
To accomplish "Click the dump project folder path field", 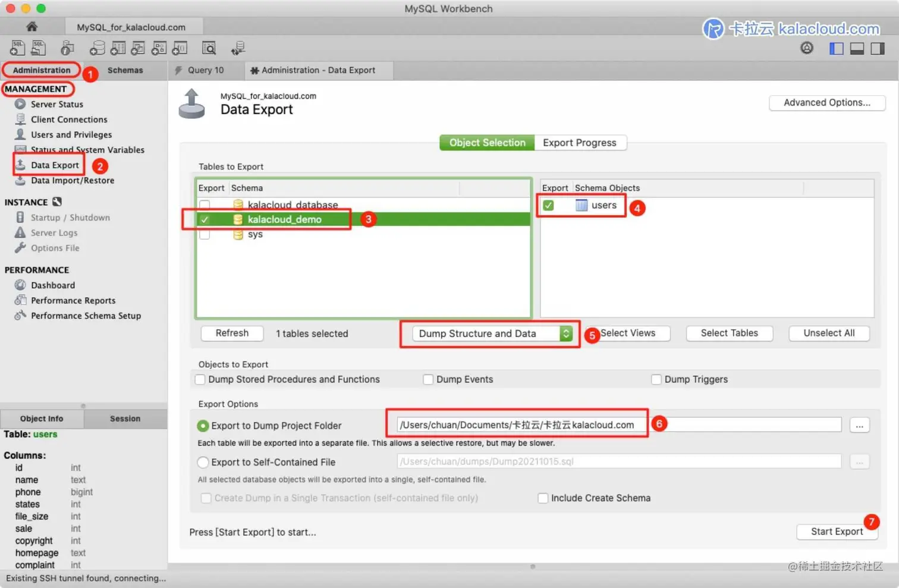I will coord(619,425).
